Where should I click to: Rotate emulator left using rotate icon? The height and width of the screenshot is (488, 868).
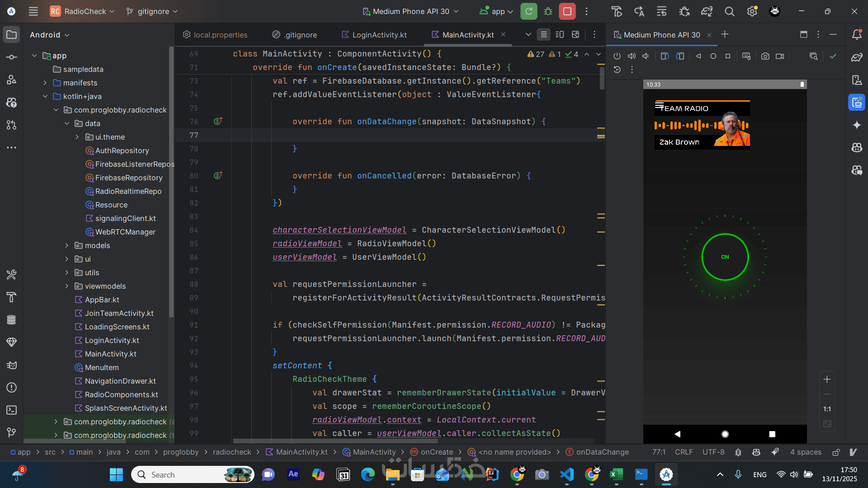[665, 56]
